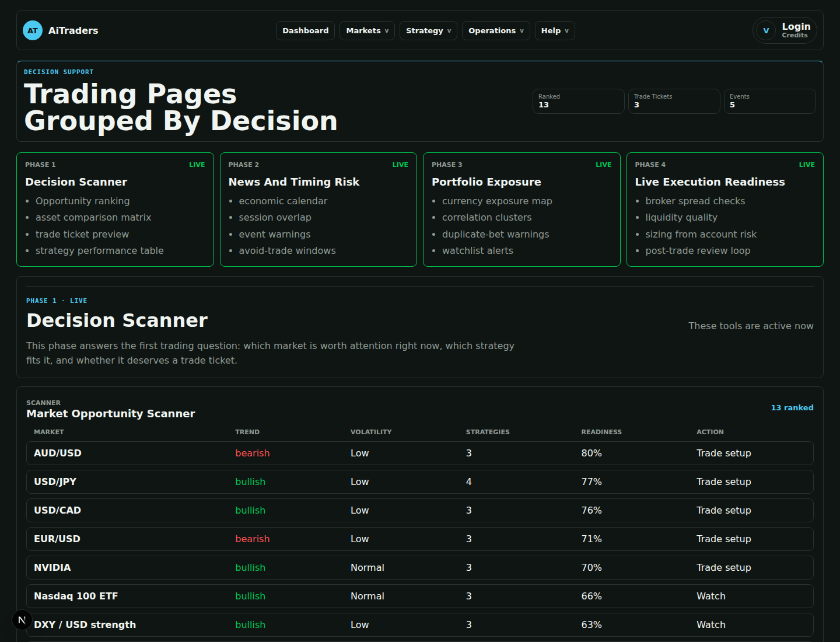Click 'event warnings' item
This screenshot has width=840, height=642.
275,234
